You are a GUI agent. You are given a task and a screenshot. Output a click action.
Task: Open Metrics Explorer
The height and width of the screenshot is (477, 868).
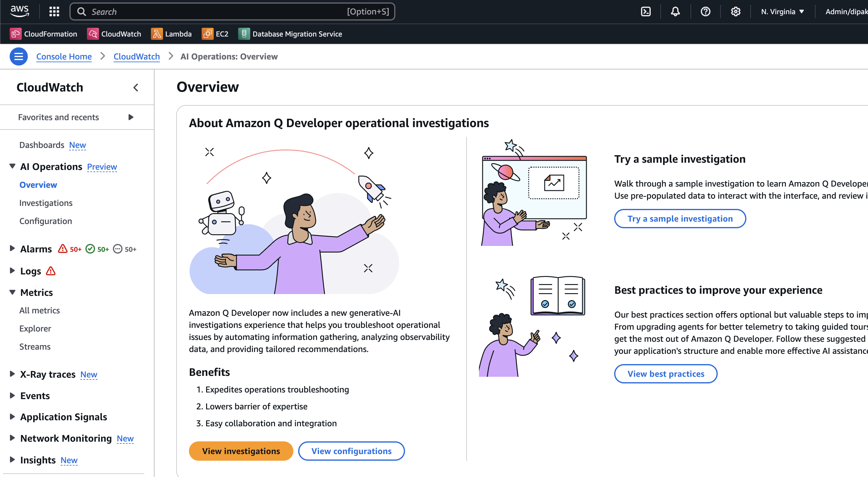point(35,328)
